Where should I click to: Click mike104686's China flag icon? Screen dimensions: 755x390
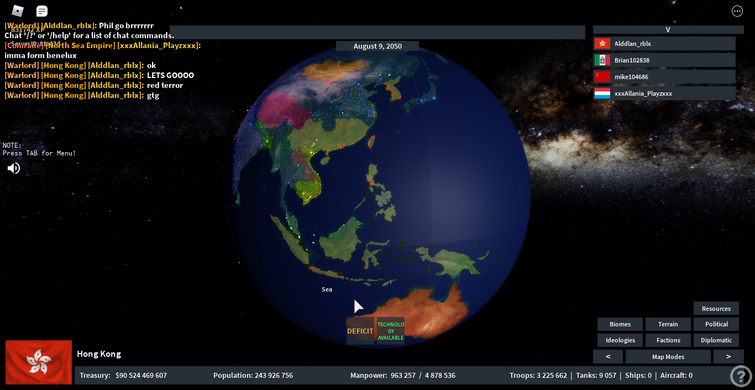click(602, 77)
